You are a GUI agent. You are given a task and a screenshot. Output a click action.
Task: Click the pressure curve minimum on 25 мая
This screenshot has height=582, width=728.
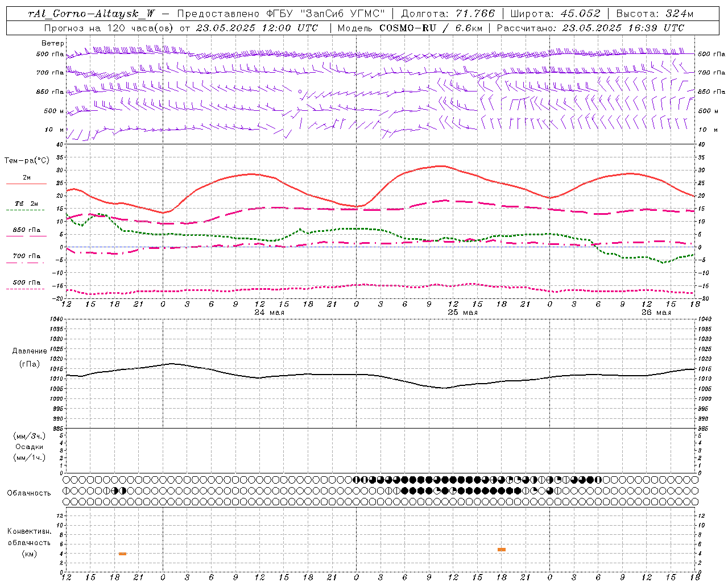click(444, 388)
